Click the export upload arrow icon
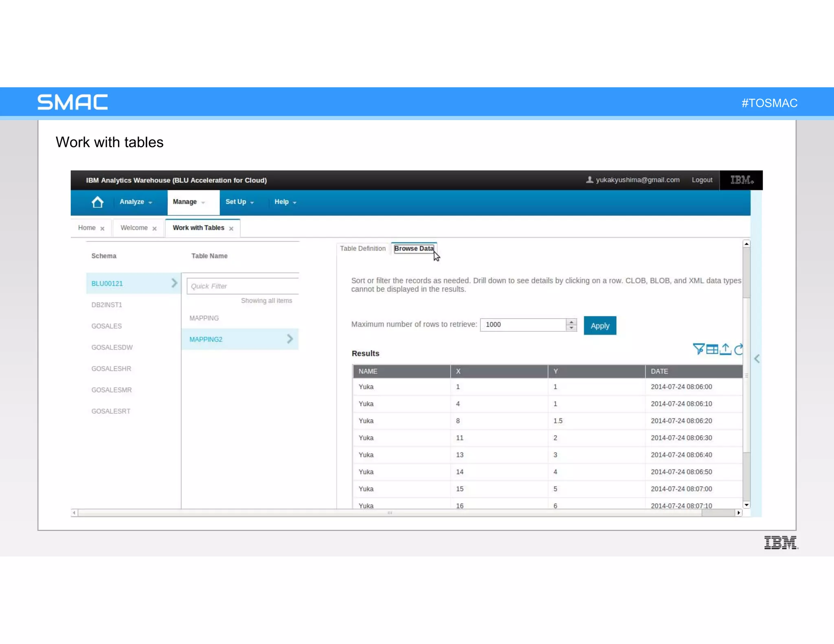 click(725, 349)
